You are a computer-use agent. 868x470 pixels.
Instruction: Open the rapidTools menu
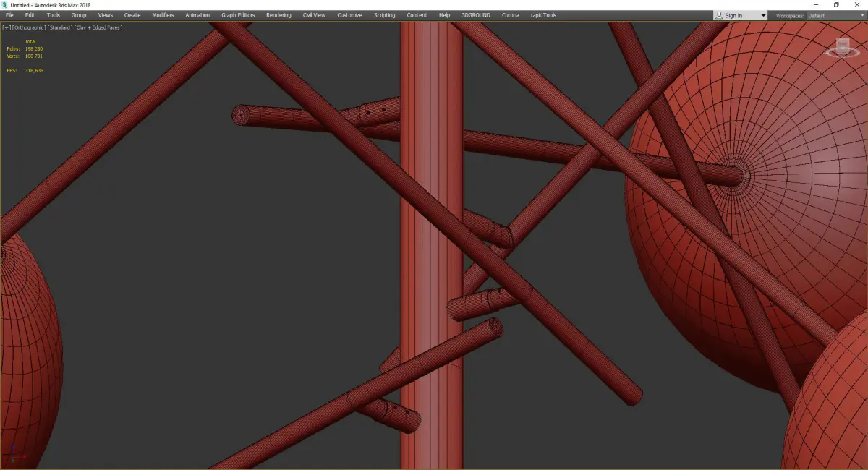544,15
